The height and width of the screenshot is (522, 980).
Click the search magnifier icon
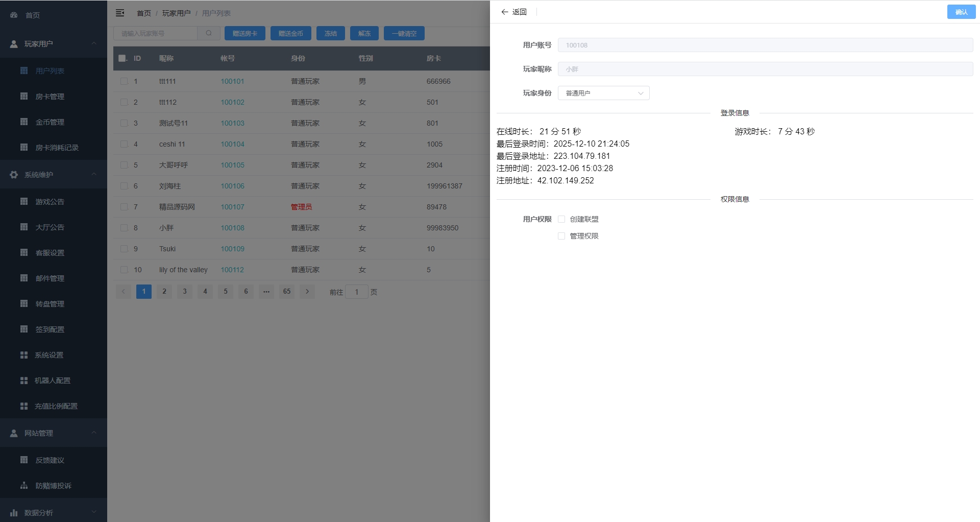click(209, 33)
